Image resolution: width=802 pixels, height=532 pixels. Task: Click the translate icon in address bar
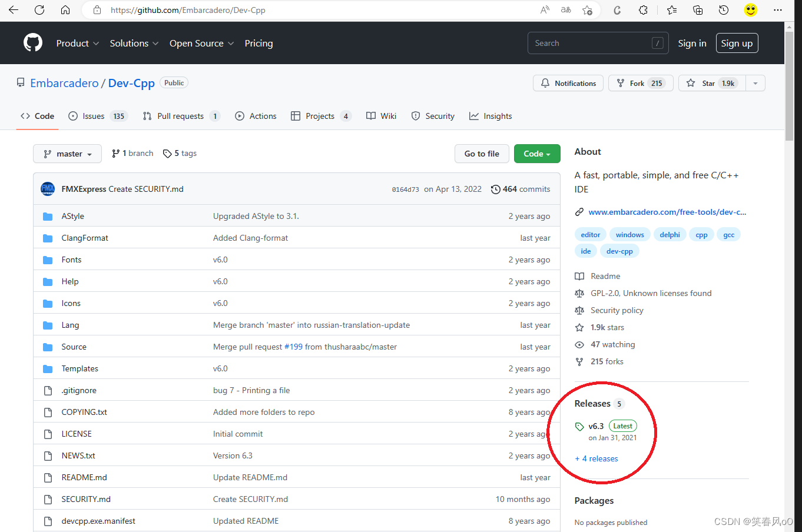point(566,10)
